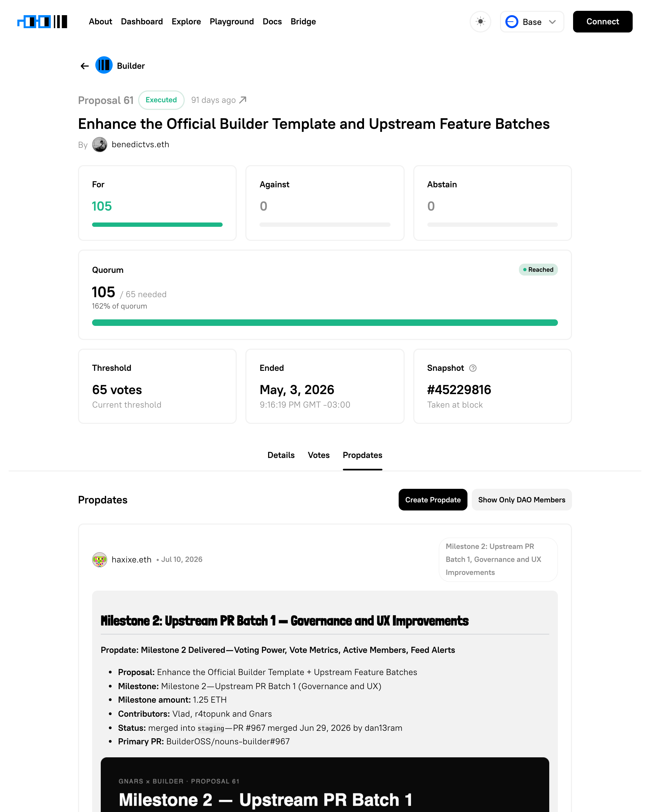Click the Builder DAO avatar icon
650x812 pixels.
(x=104, y=66)
